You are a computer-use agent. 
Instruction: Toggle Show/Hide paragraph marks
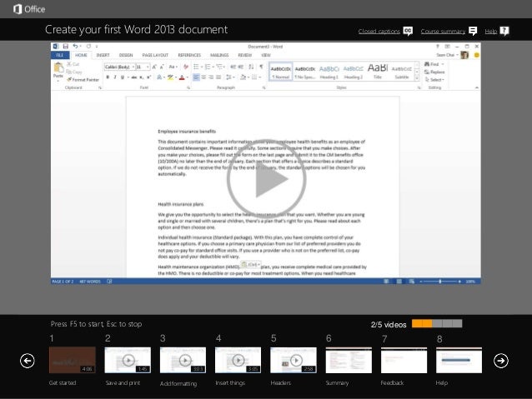261,67
